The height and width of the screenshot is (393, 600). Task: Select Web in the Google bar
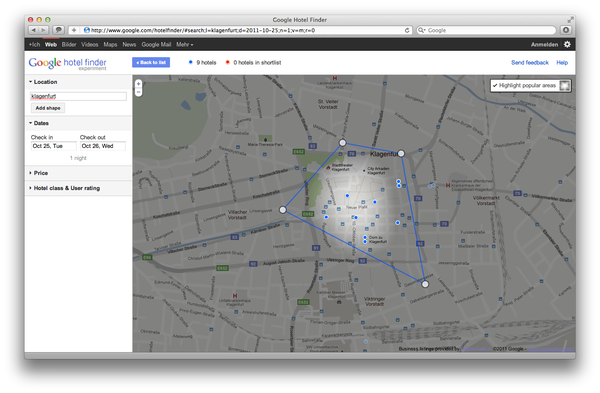pyautogui.click(x=51, y=44)
